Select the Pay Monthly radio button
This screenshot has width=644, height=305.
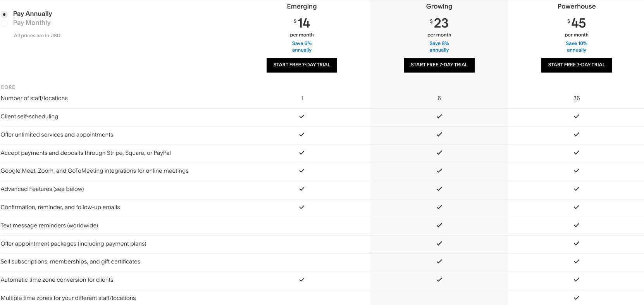4,23
